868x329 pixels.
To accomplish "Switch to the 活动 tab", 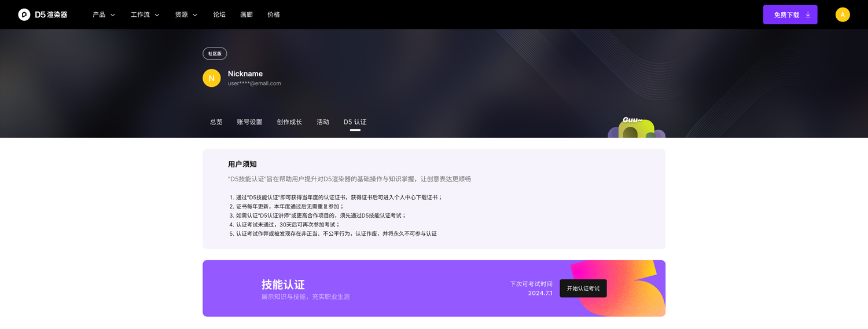I will [323, 122].
